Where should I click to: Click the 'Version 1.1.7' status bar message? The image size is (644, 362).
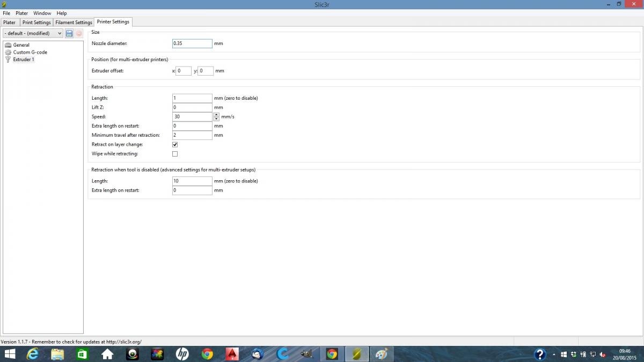pos(71,342)
